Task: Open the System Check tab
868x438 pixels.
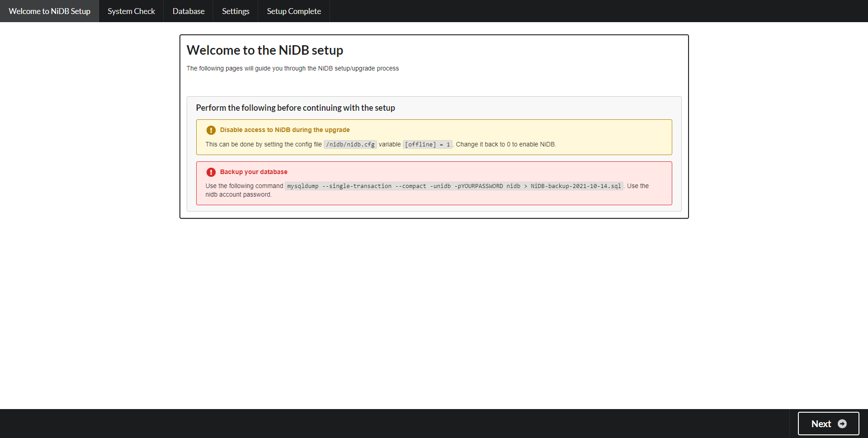Action: pos(131,11)
